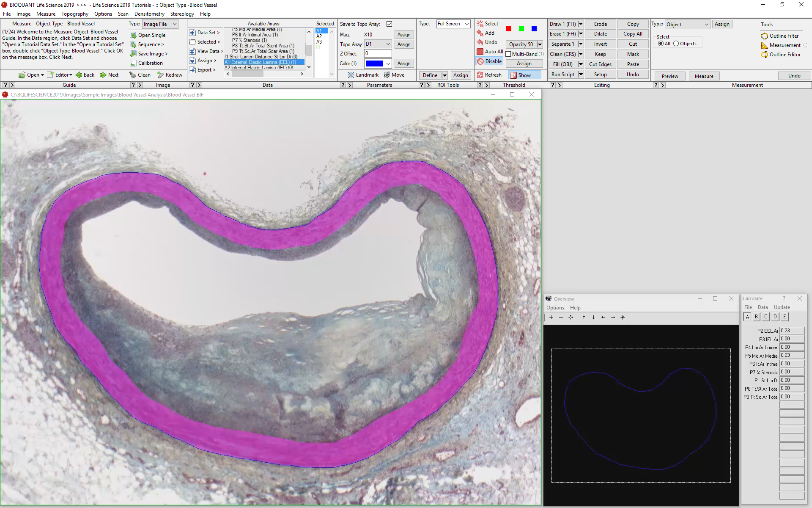Open the Measure menu

pyautogui.click(x=46, y=14)
